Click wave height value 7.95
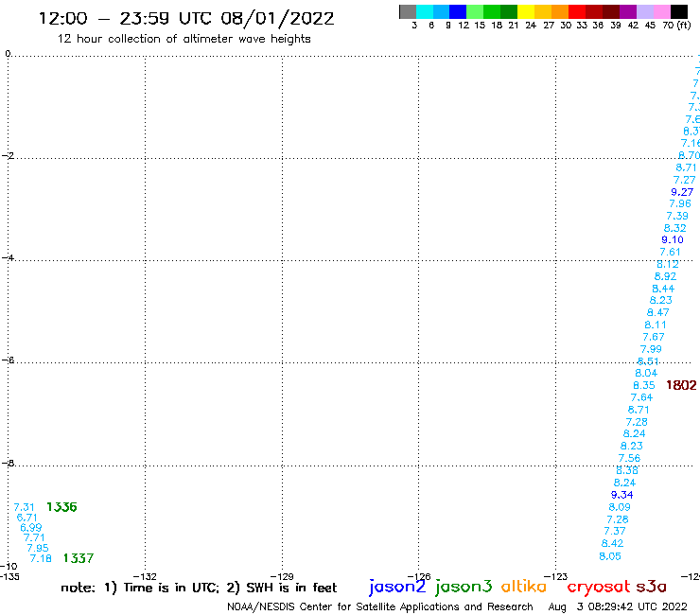This screenshot has height=615, width=700. pyautogui.click(x=38, y=548)
